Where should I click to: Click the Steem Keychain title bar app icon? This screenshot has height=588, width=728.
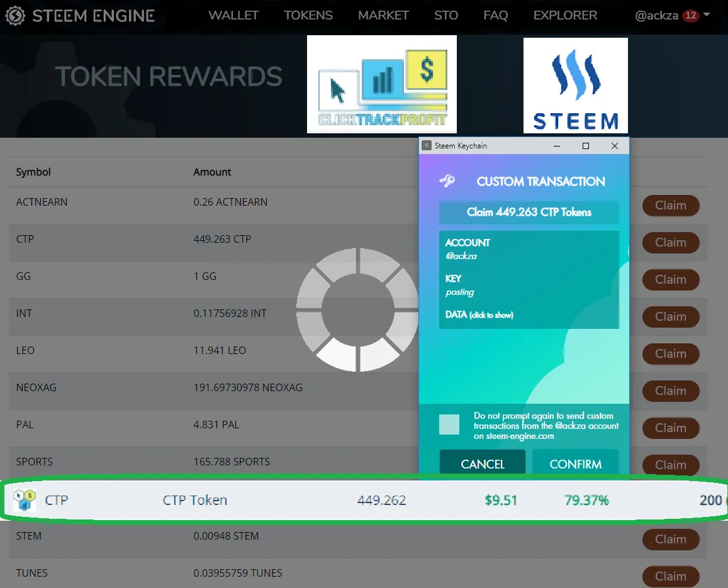tap(427, 145)
